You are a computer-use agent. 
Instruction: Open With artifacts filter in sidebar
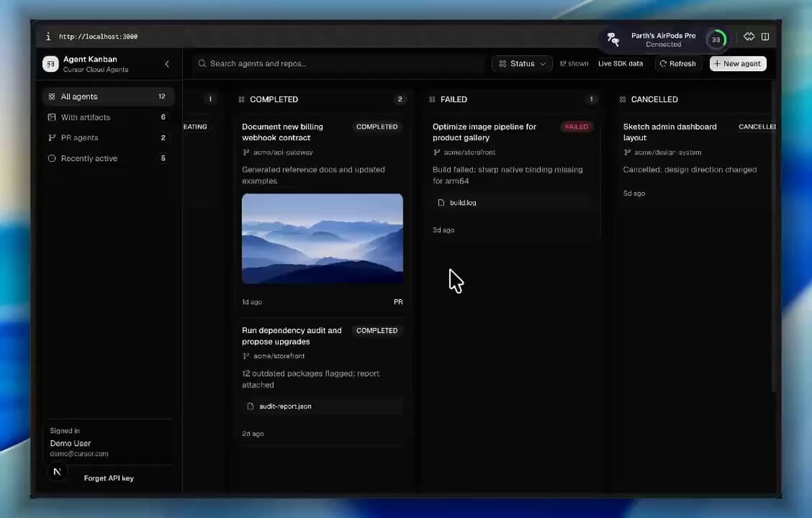click(x=108, y=117)
